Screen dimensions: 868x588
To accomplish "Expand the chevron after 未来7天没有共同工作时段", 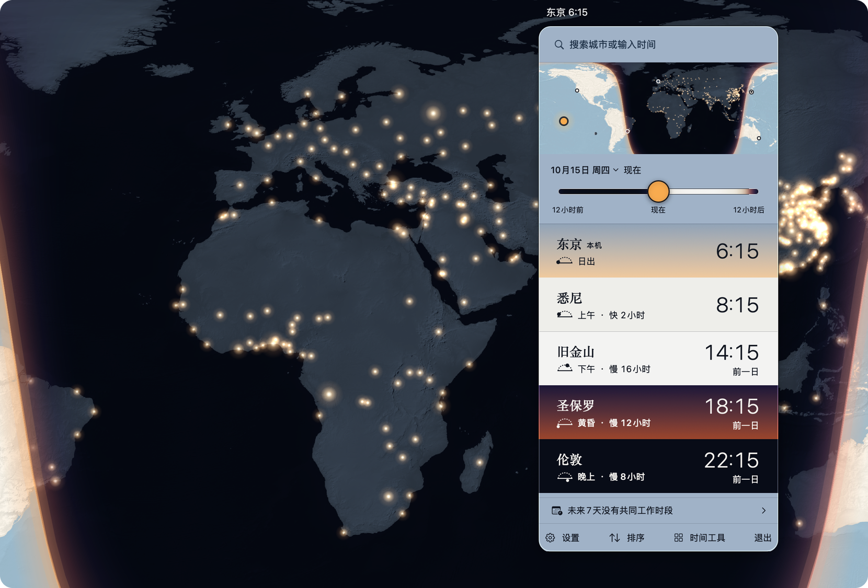I will 764,511.
